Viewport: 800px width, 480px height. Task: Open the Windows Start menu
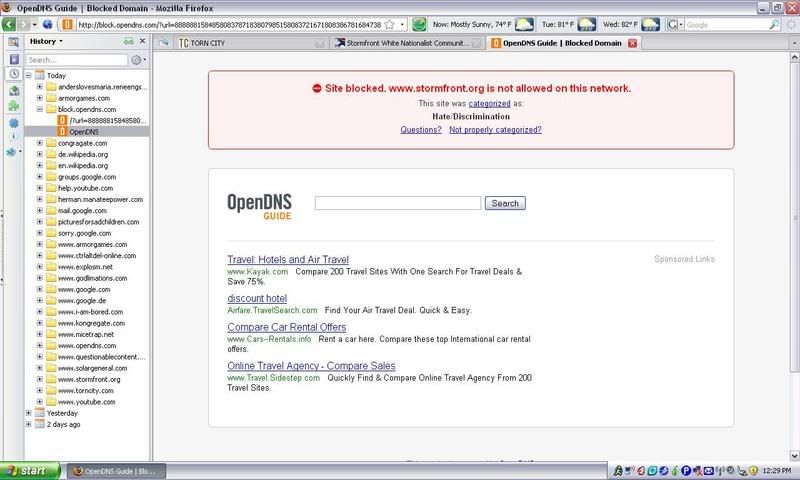pyautogui.click(x=27, y=470)
